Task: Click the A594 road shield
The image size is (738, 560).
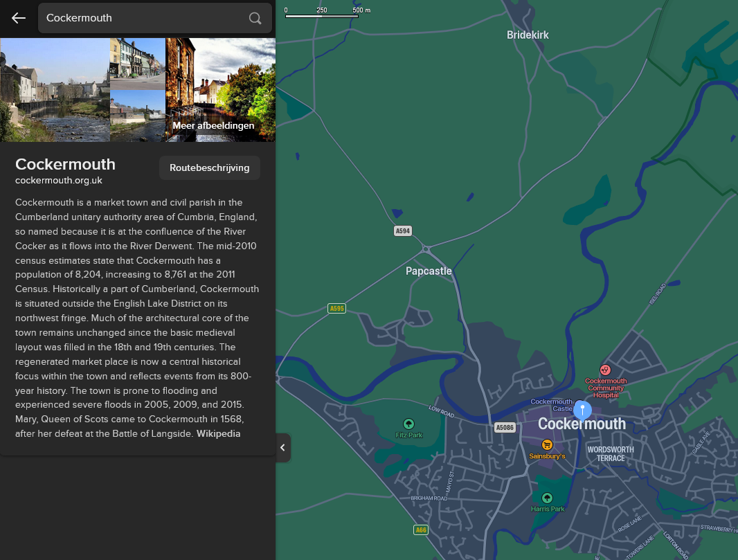Action: coord(402,231)
